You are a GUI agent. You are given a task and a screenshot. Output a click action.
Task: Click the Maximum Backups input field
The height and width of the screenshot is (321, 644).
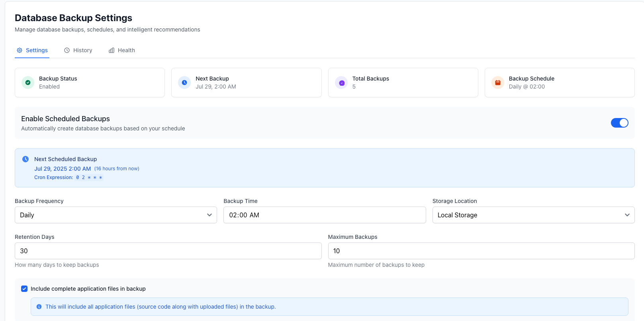481,251
